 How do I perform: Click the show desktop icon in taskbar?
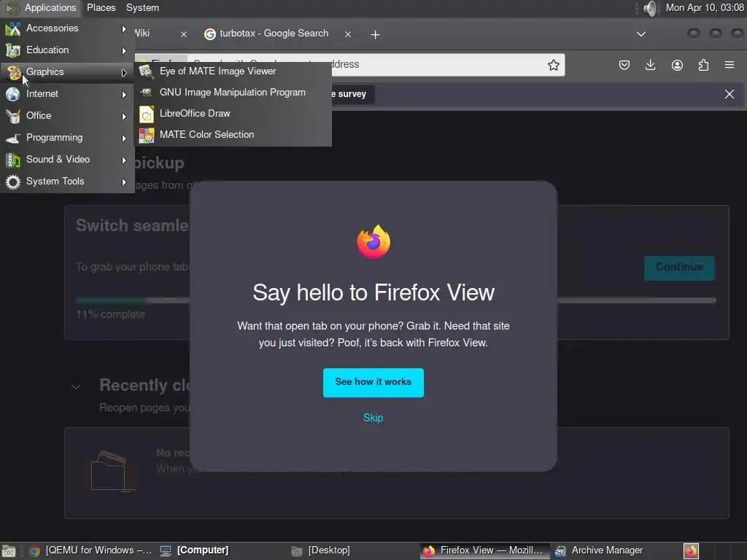point(9,551)
